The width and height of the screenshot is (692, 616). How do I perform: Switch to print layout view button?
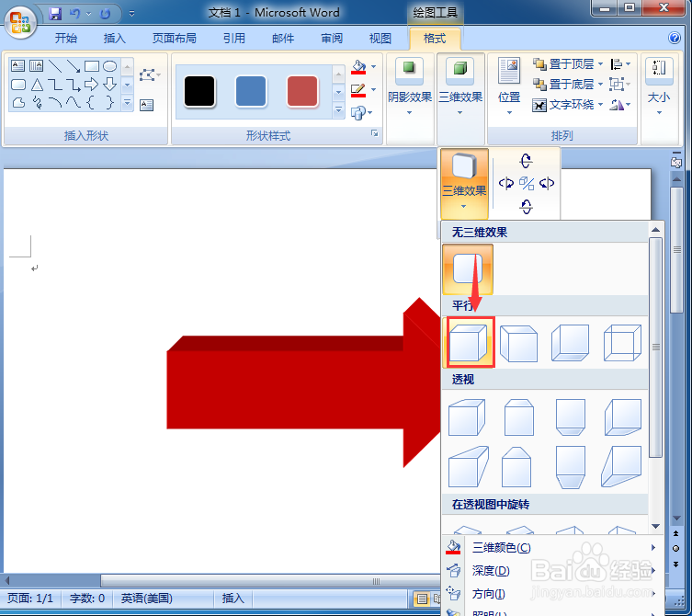pyautogui.click(x=422, y=599)
